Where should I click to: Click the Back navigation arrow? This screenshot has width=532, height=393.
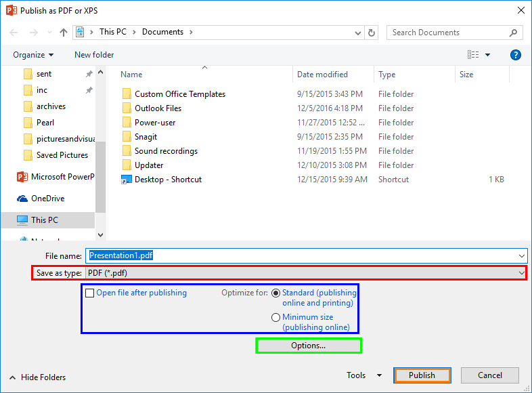tap(14, 33)
